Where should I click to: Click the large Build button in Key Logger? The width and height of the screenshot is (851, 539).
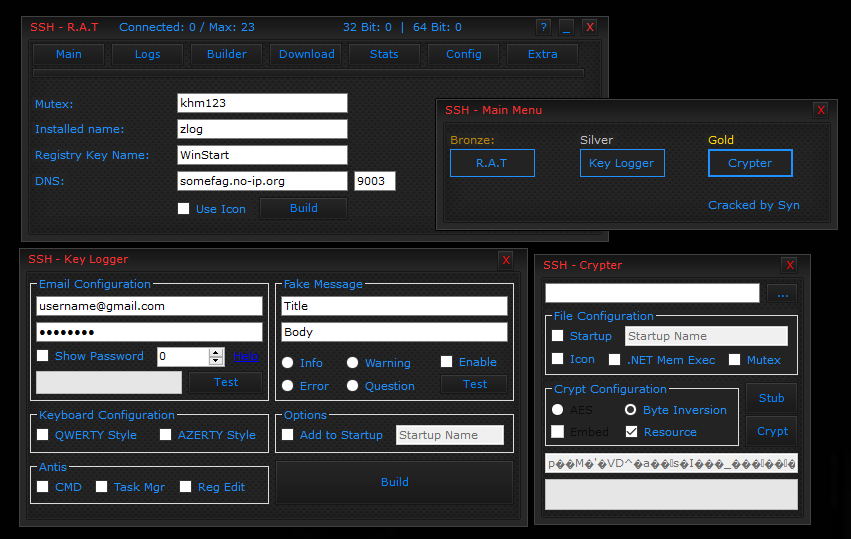395,482
